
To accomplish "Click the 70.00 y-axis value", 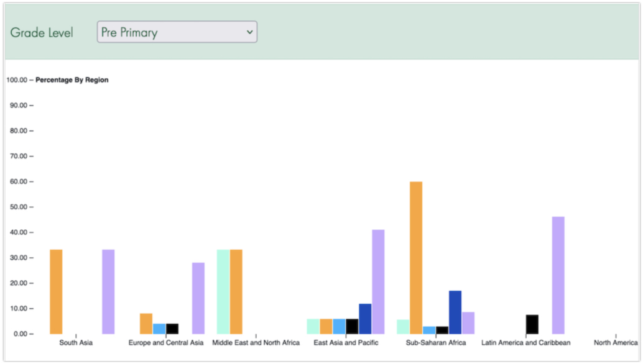I will 19,156.
